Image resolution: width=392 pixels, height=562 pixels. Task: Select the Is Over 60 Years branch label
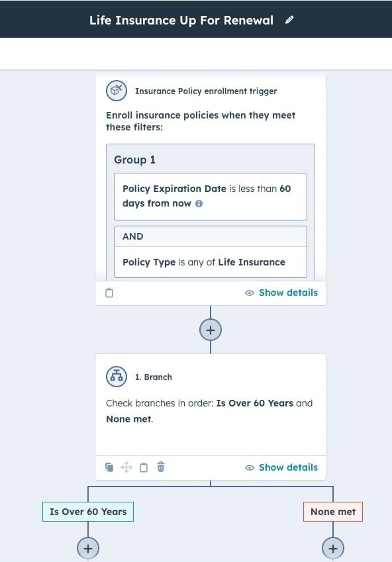coord(88,512)
